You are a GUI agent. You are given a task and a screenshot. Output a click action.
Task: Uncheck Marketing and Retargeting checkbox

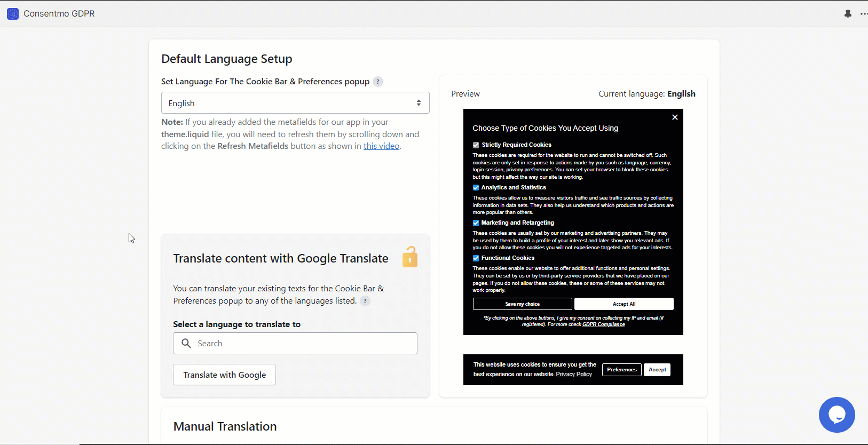tap(476, 223)
